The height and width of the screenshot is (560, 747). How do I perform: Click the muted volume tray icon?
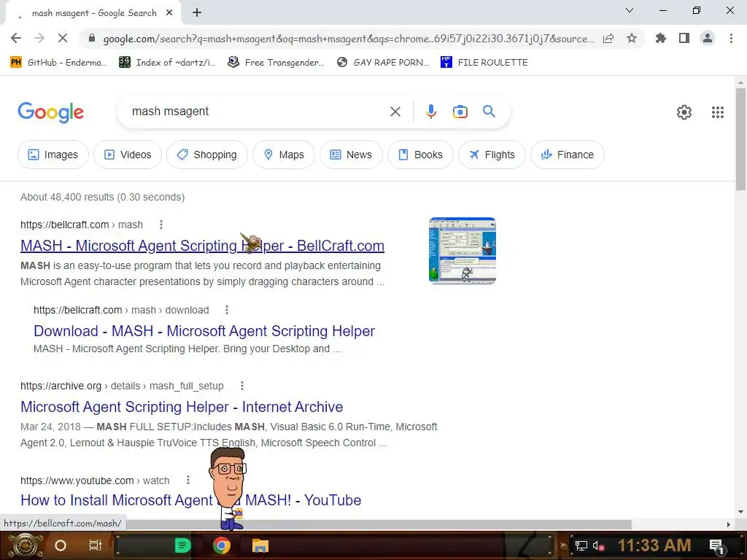599,545
